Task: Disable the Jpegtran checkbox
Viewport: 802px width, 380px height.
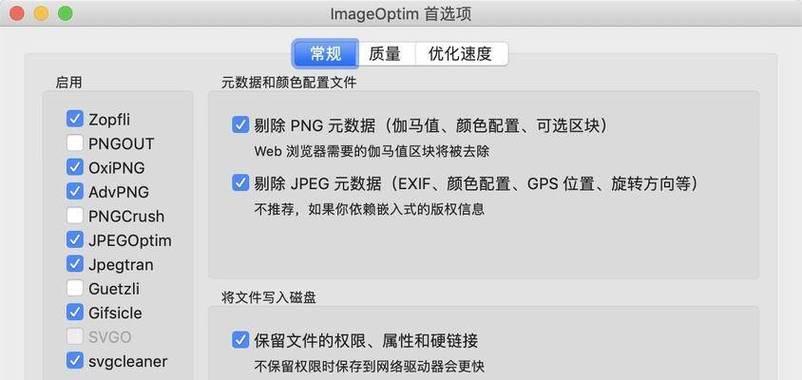Action: point(75,264)
